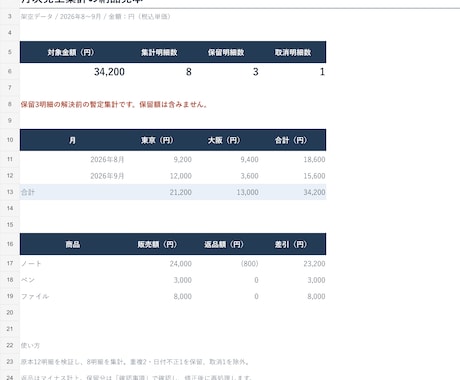
Task: Select row 23 via its row header
Action: pyautogui.click(x=10, y=361)
